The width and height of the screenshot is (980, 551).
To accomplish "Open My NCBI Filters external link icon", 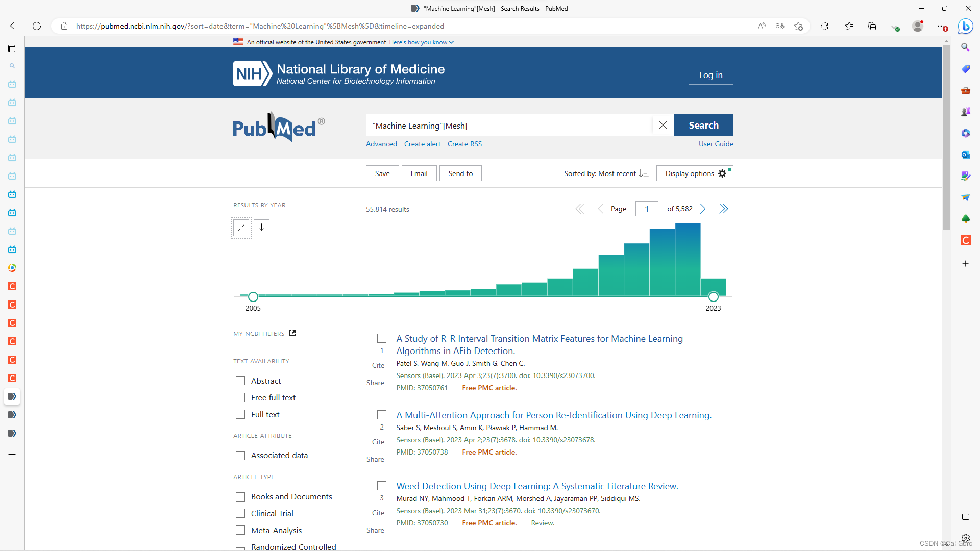I will [292, 333].
